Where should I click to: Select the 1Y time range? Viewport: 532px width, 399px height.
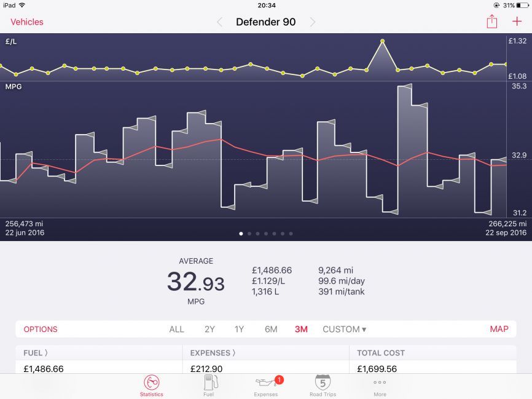tap(239, 329)
